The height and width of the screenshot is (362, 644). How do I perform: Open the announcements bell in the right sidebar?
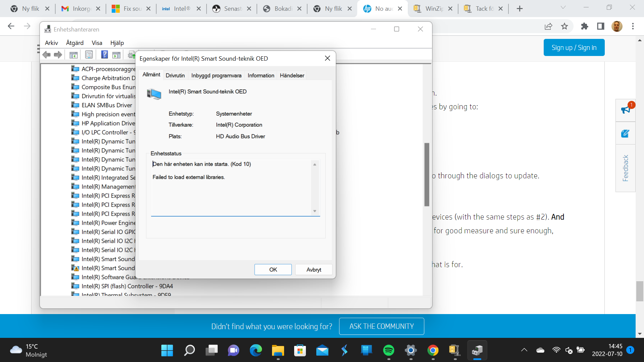(x=625, y=110)
